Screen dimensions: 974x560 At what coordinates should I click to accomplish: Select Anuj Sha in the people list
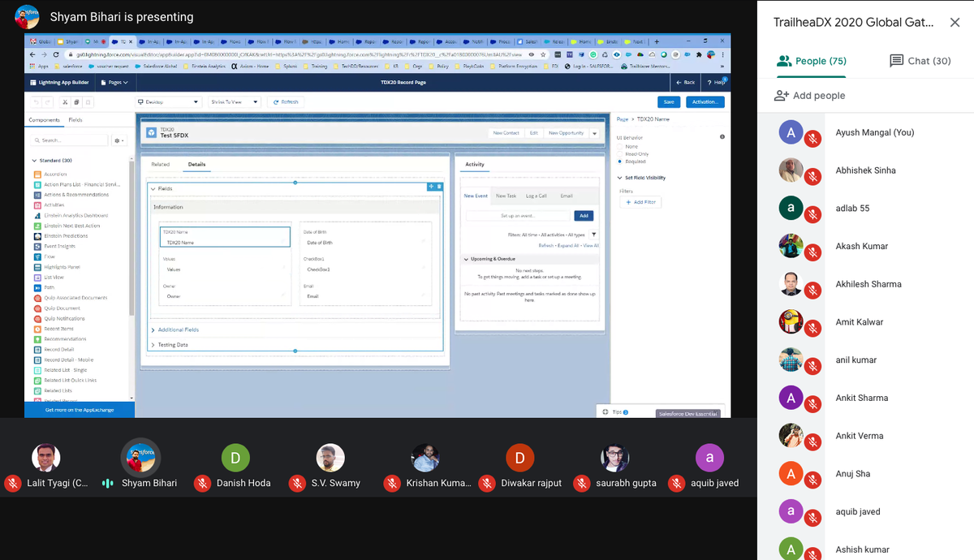click(x=852, y=474)
